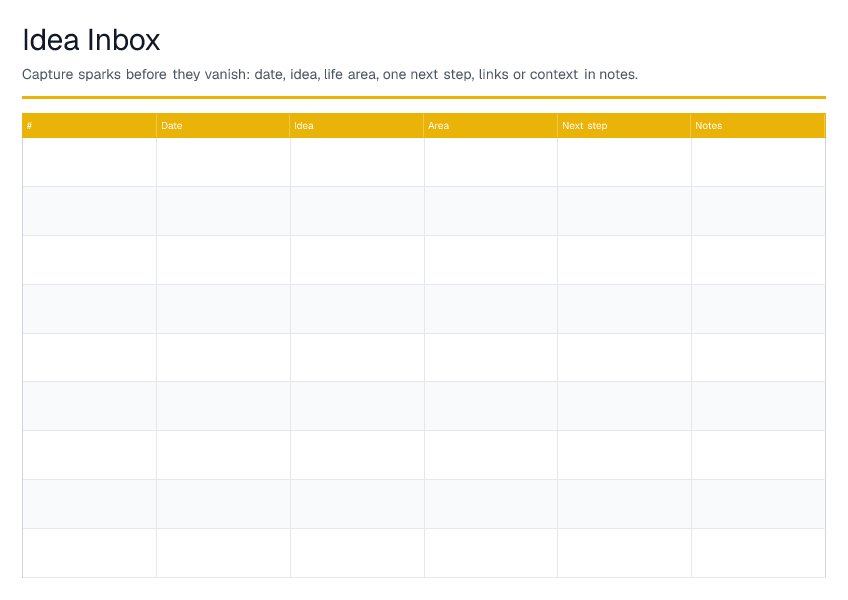Select the "Notes" column header
The image size is (848, 600).
point(758,126)
